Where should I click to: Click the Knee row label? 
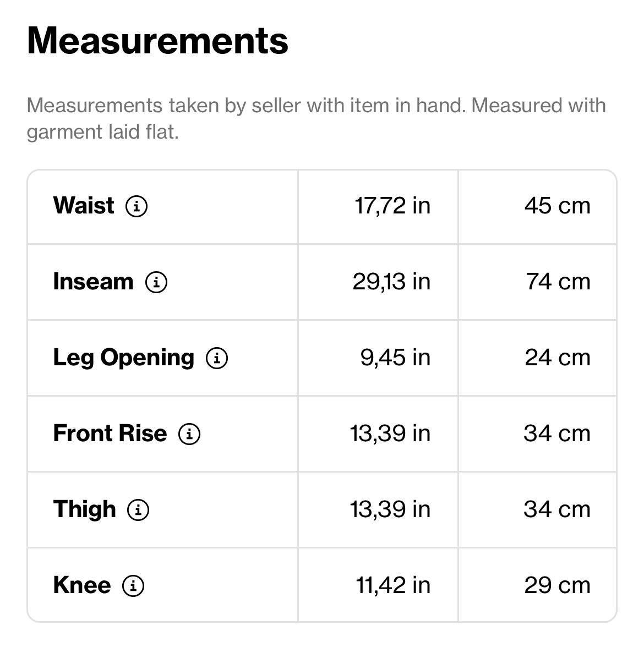[81, 585]
